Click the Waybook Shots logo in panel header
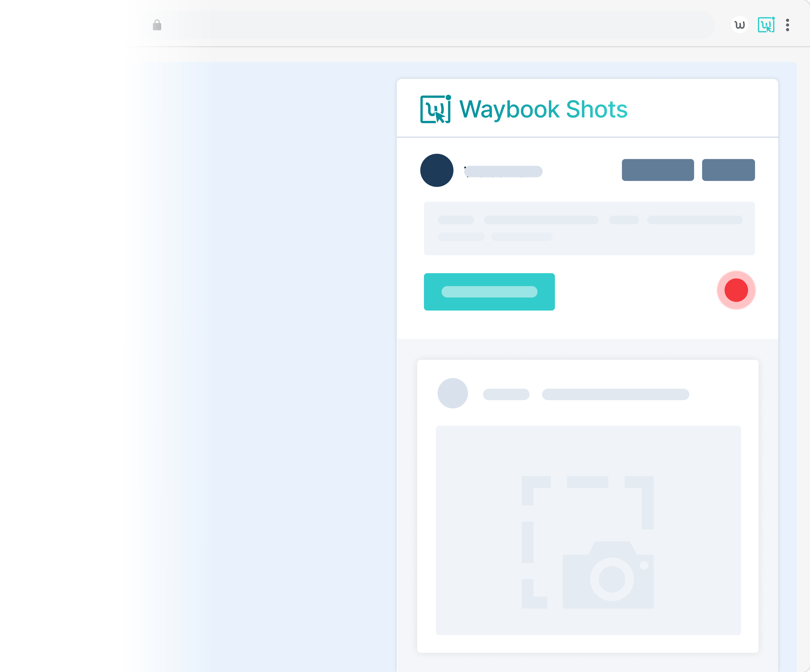Image resolution: width=810 pixels, height=672 pixels. coord(435,109)
